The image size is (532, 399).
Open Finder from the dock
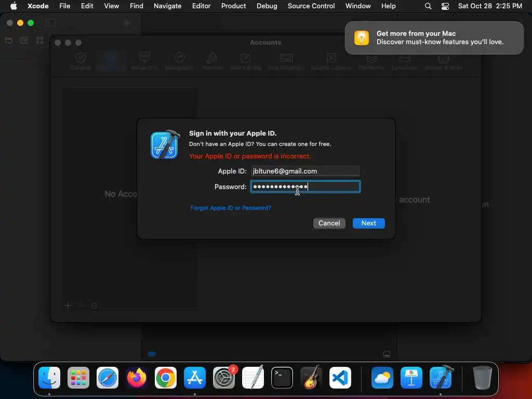point(49,377)
